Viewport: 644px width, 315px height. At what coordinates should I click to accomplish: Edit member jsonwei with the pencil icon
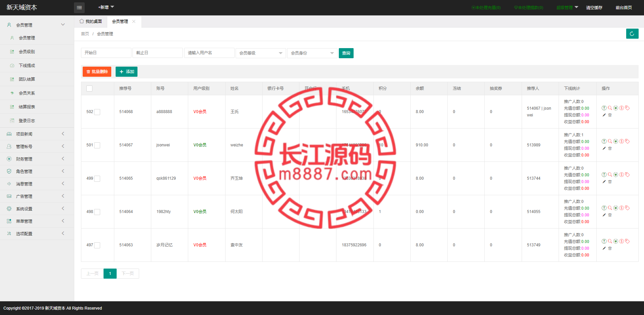click(x=604, y=148)
